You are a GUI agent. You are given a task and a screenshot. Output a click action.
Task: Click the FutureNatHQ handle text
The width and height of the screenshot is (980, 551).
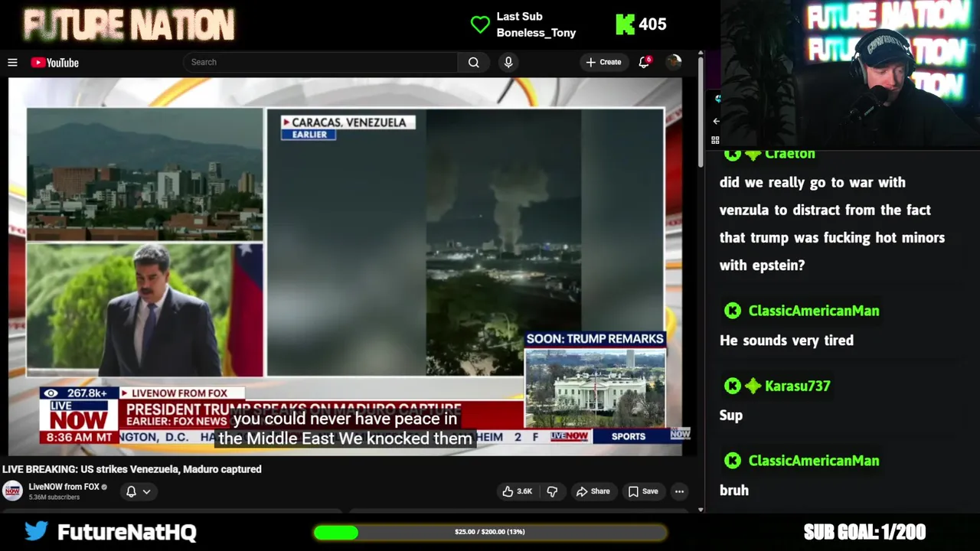click(126, 532)
